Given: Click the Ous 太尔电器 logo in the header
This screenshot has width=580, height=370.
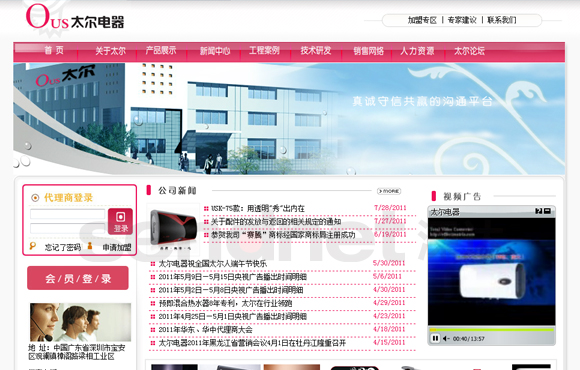Looking at the screenshot, I should click(x=75, y=18).
